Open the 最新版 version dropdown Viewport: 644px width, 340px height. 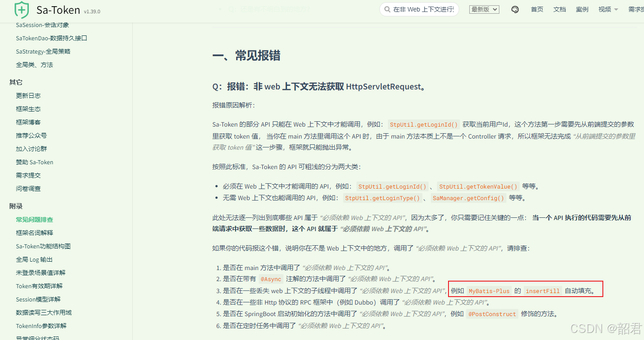click(x=484, y=9)
